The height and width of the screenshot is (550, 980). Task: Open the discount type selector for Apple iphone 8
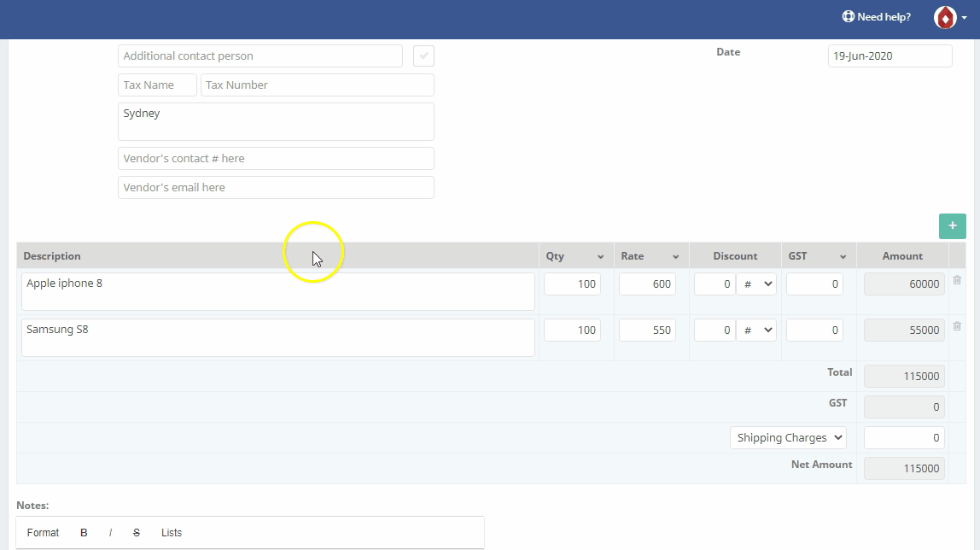tap(756, 284)
